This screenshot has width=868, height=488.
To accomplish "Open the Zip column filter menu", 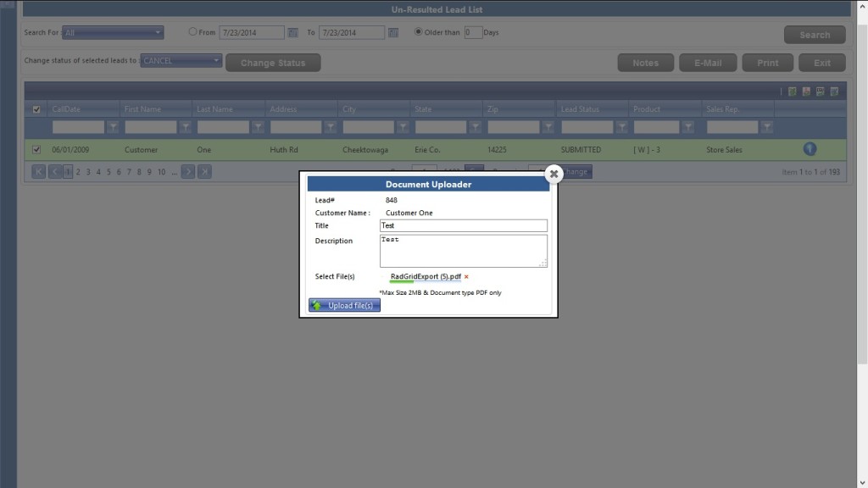I will 548,127.
